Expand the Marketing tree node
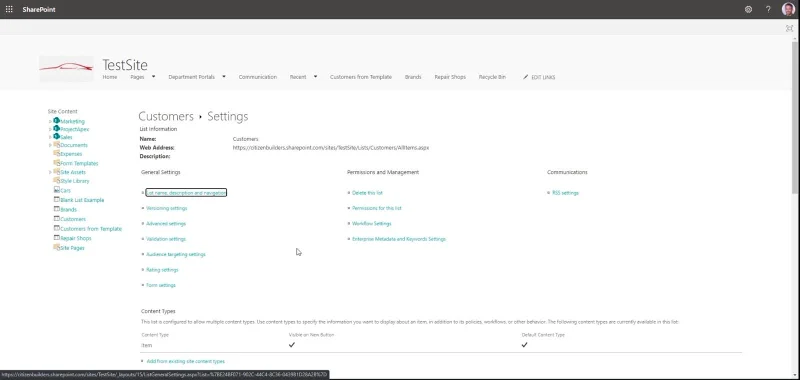The image size is (800, 380). click(50, 121)
